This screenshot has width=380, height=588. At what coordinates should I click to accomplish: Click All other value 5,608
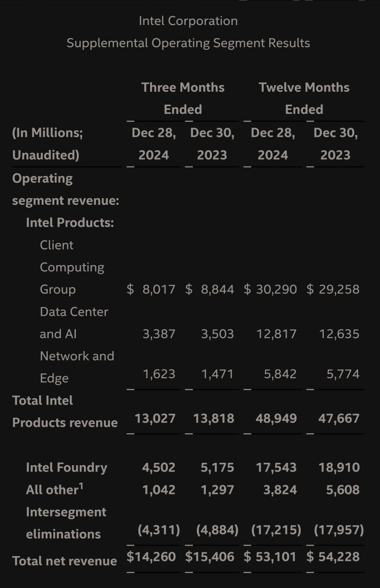343,489
